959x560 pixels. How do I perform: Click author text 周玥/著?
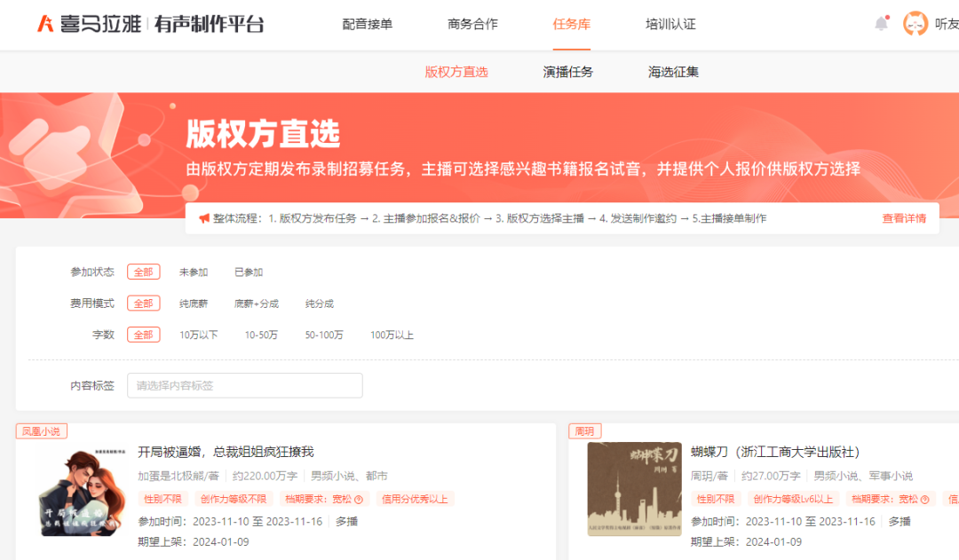(709, 477)
